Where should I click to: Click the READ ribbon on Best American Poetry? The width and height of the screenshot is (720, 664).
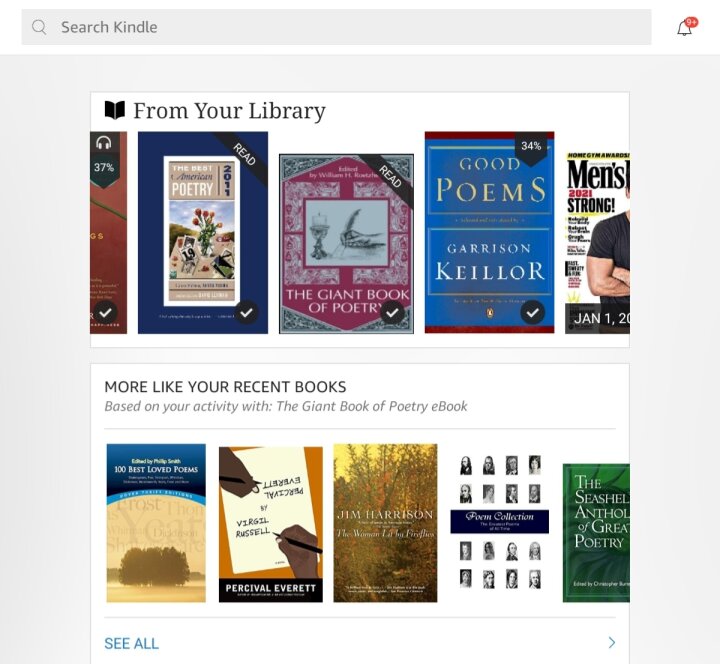(x=243, y=155)
